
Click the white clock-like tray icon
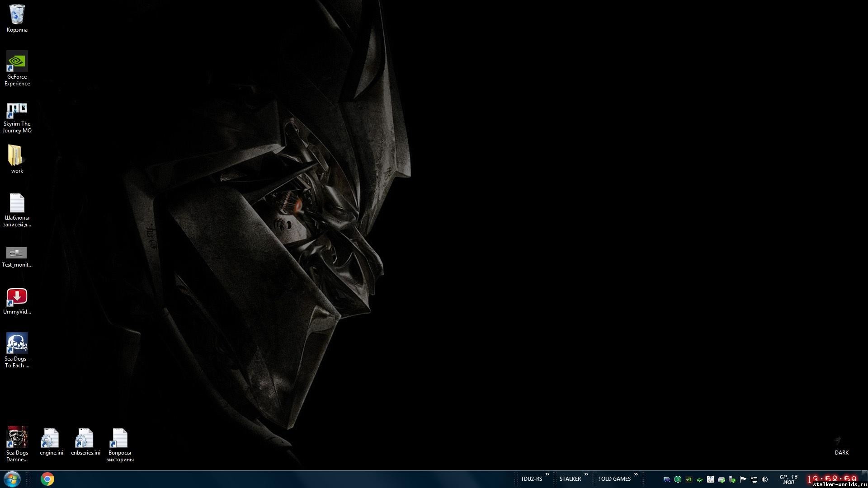710,479
